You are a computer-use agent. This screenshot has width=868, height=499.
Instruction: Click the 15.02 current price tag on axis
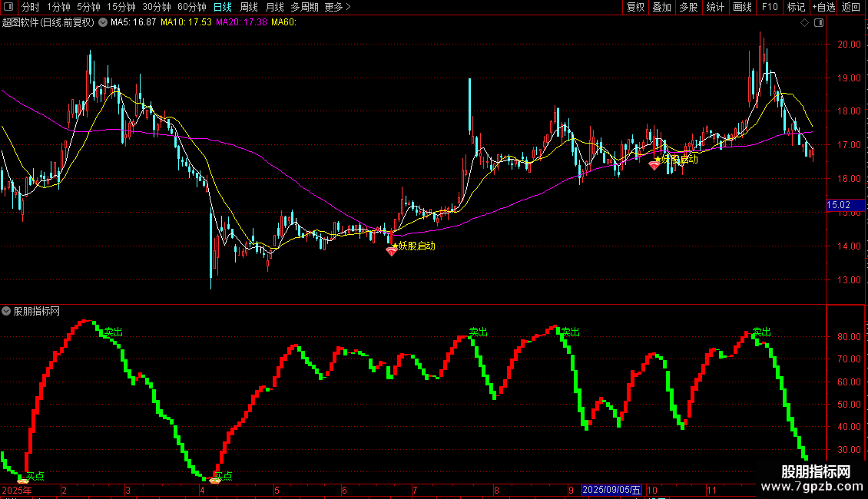click(x=845, y=205)
